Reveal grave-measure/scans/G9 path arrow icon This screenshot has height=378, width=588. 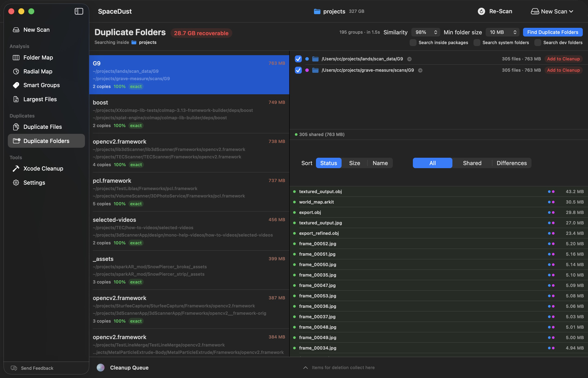[x=420, y=70]
